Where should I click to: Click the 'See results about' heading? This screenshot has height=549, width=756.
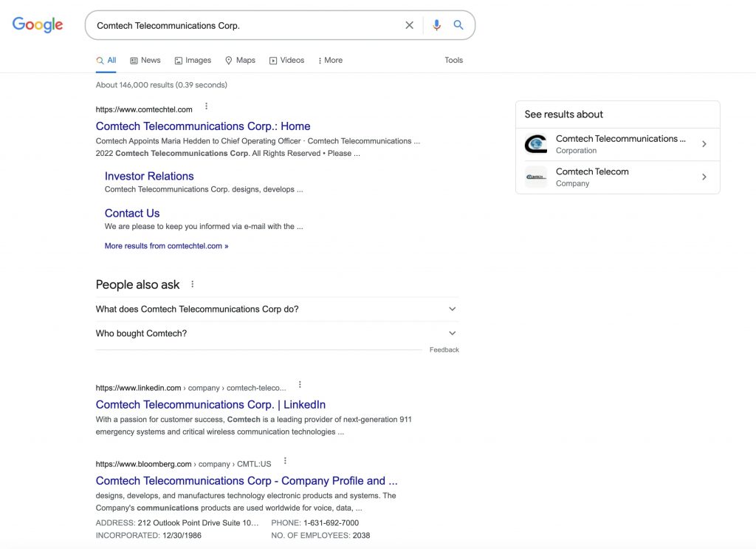click(563, 115)
